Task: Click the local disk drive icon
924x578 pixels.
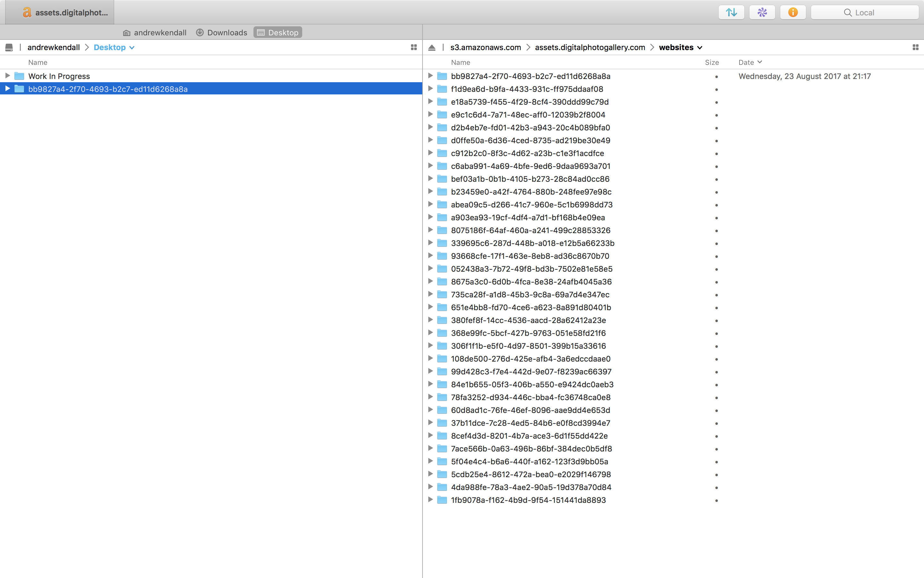Action: point(9,48)
